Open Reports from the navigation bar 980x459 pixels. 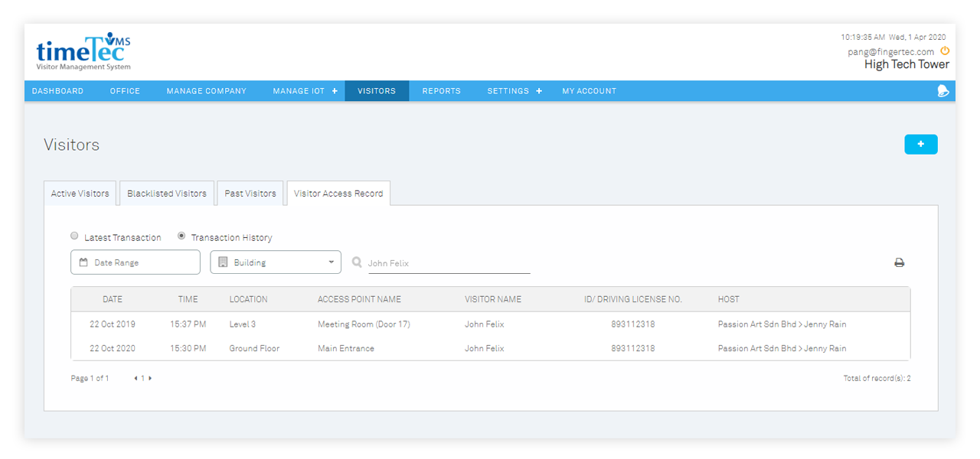[441, 91]
